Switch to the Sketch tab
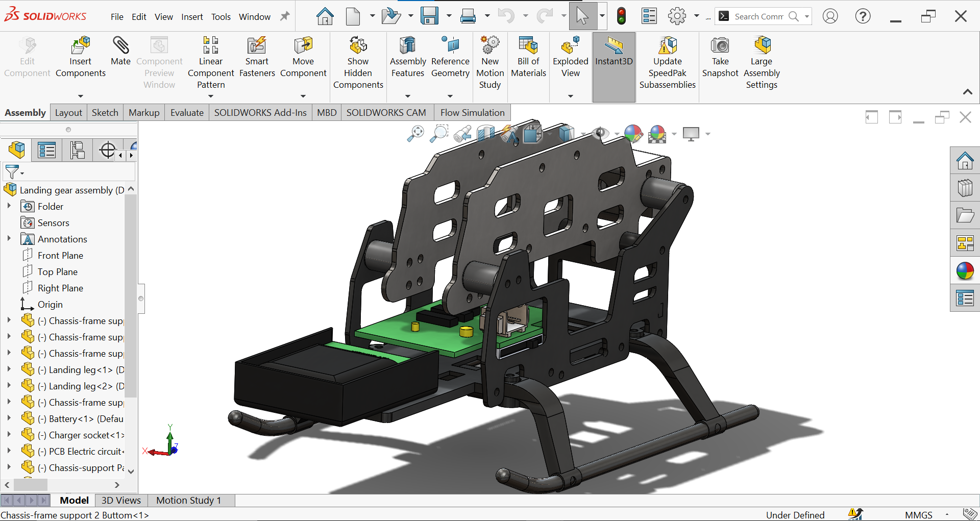980x521 pixels. [x=105, y=113]
